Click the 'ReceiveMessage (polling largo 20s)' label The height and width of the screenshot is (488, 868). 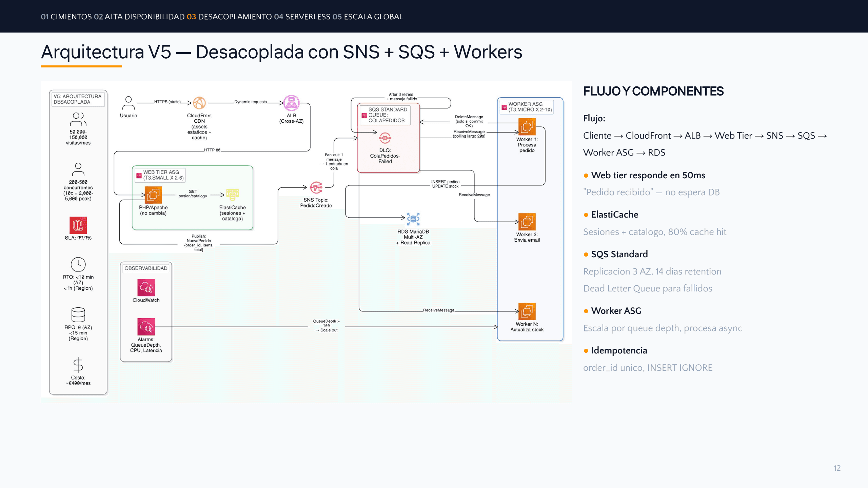tap(469, 134)
